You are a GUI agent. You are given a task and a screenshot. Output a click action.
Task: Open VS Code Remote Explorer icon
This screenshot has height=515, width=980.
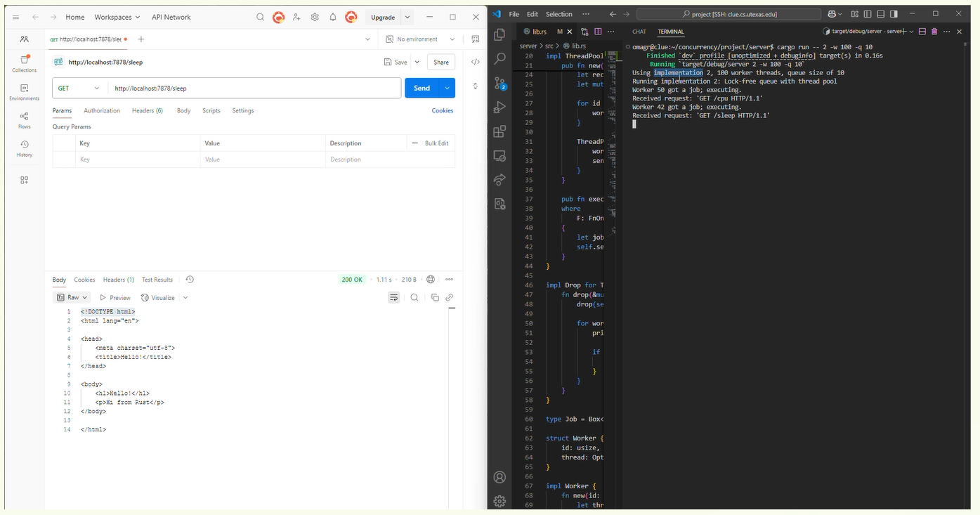(x=499, y=156)
